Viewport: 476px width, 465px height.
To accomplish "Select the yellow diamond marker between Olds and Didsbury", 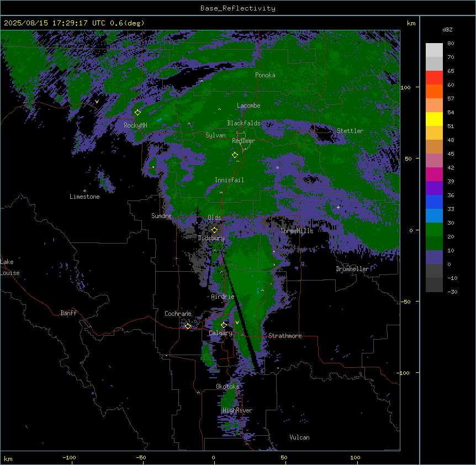I will 215,230.
